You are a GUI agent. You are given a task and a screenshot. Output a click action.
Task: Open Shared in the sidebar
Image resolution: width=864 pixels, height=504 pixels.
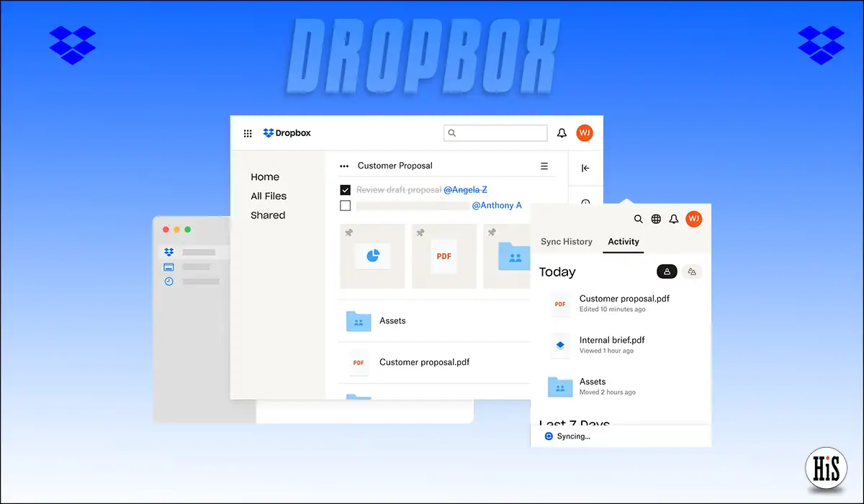[x=268, y=215]
